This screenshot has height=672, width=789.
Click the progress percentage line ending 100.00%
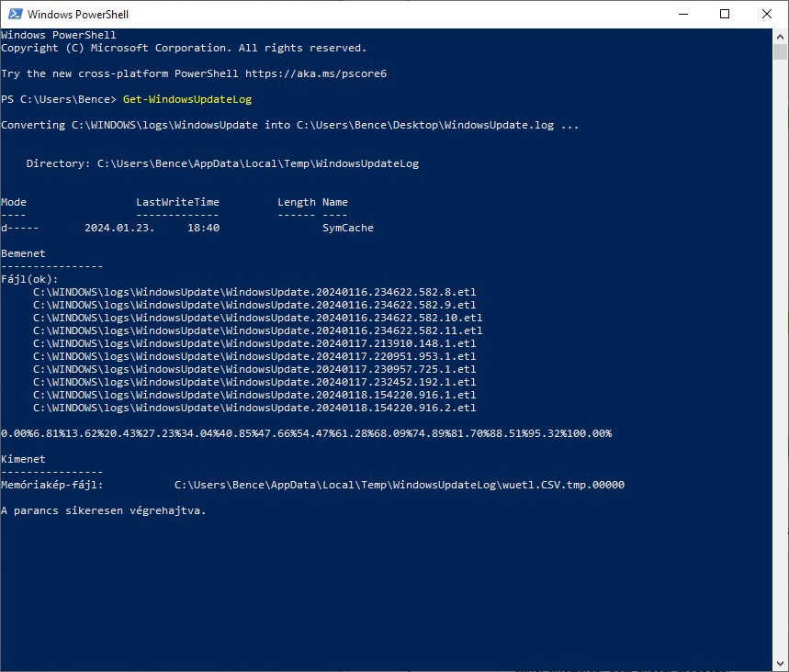tap(307, 433)
